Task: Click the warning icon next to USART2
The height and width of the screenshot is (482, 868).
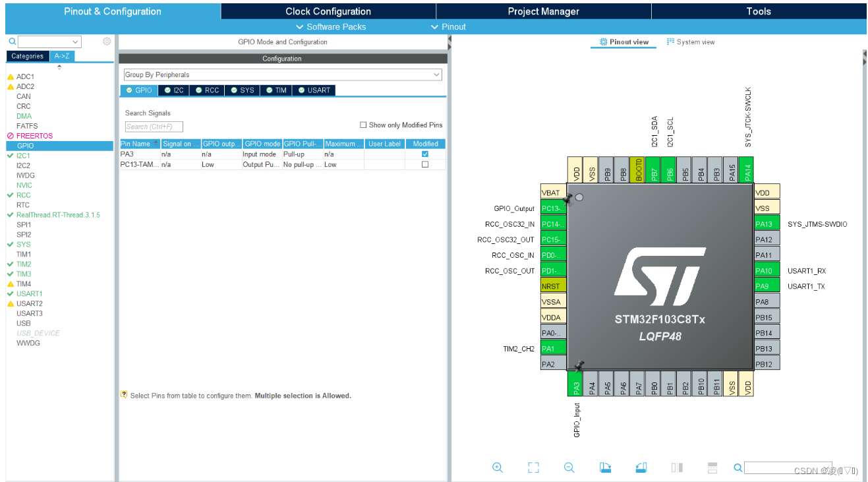Action: [x=11, y=304]
